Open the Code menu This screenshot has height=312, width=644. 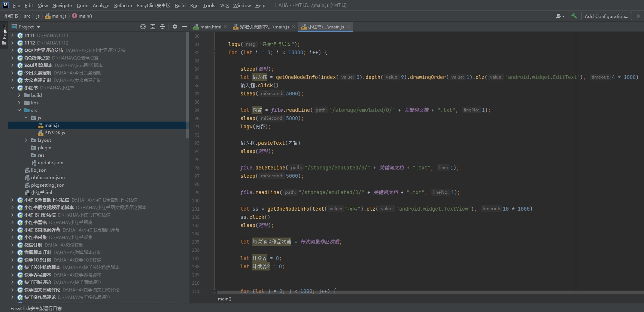(x=82, y=5)
